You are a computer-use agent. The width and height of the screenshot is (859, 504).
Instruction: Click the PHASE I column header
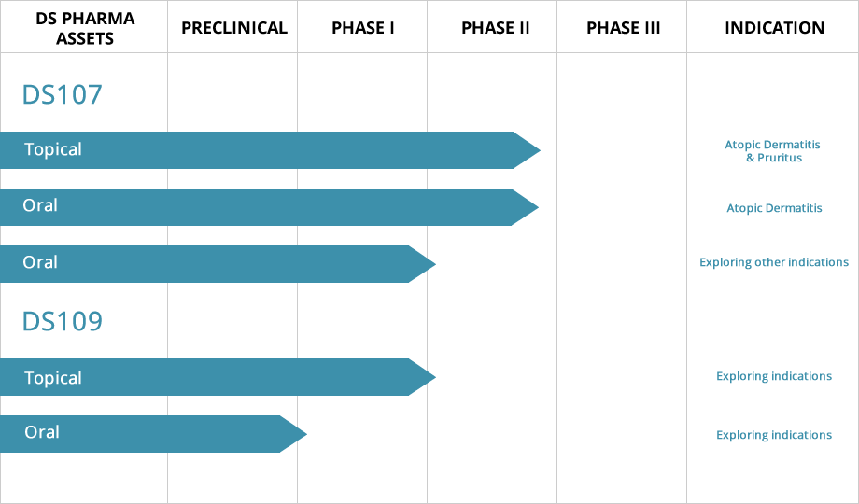[363, 27]
